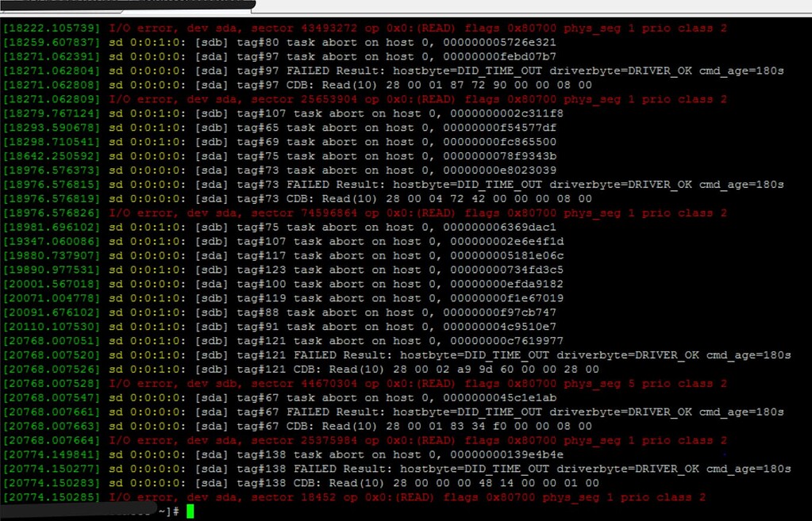Click the I/O error line for sector 25653904
The image size is (812, 521).
tap(357, 99)
